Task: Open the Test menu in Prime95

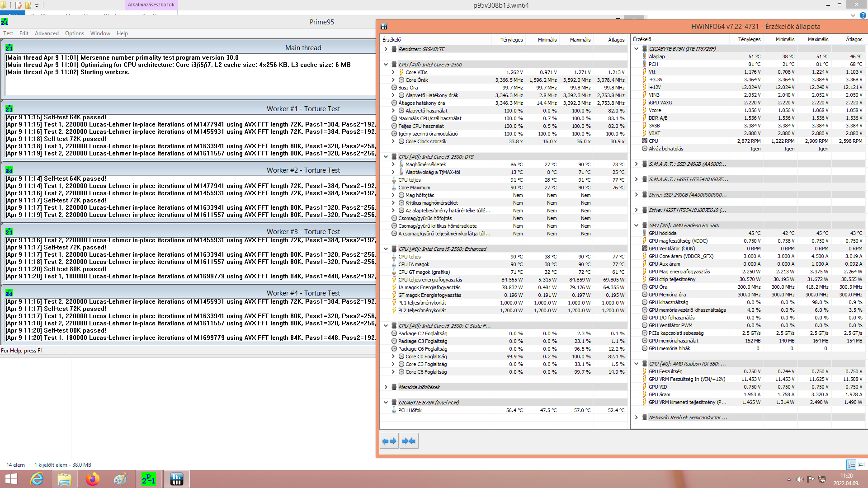Action: (8, 33)
